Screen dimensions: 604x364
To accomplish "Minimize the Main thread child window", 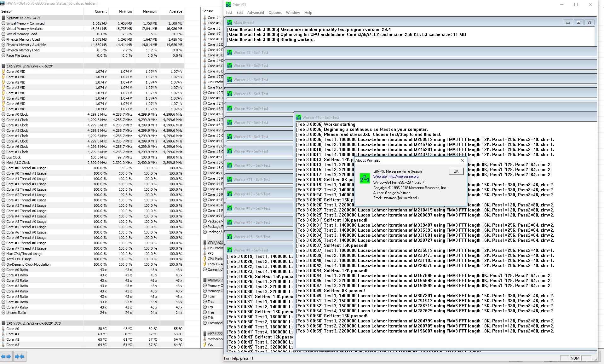I will 568,23.
